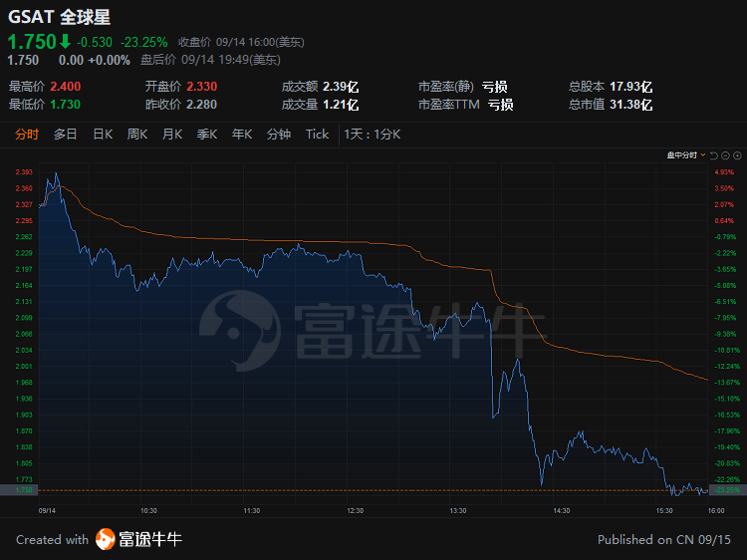Open the 分钟 minute-period selector
747x560 pixels.
279,135
